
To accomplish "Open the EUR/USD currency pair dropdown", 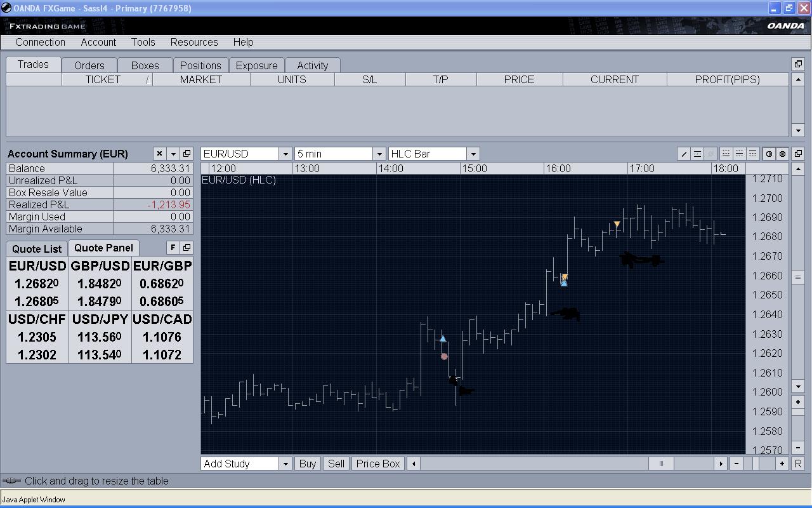I will [285, 154].
